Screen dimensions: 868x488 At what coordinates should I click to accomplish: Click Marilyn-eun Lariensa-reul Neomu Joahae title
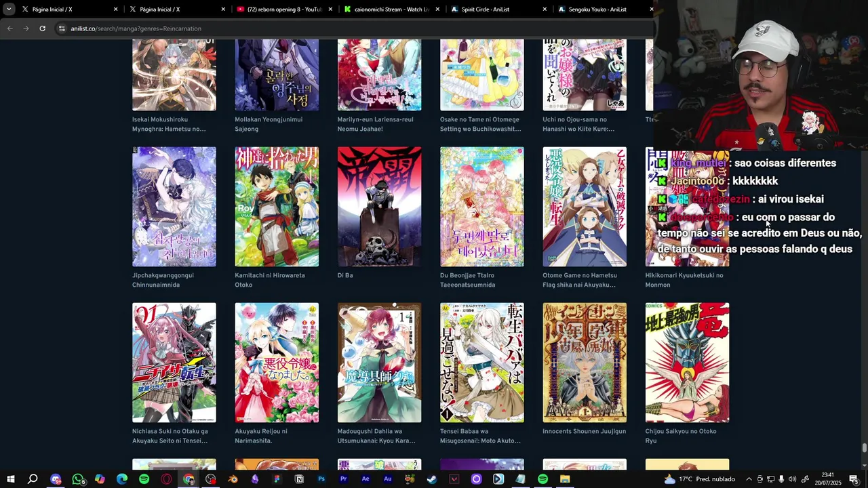click(x=376, y=124)
